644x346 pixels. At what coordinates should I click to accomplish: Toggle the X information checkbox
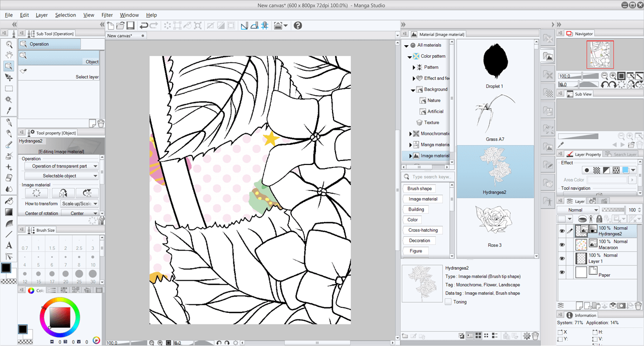(560, 332)
